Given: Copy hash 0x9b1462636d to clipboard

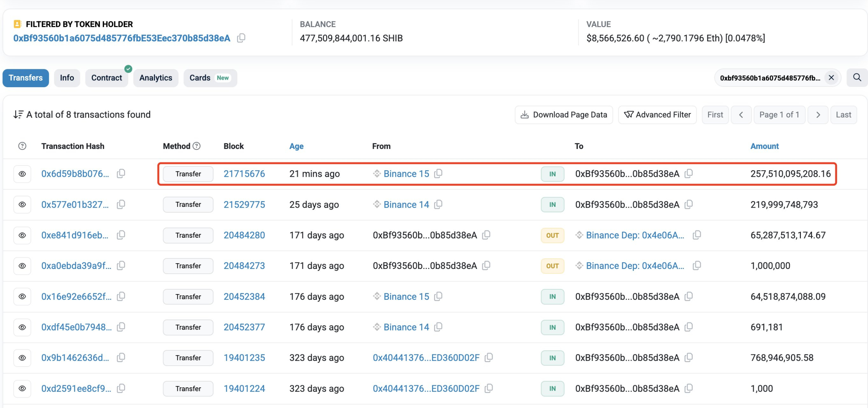Looking at the screenshot, I should (121, 357).
